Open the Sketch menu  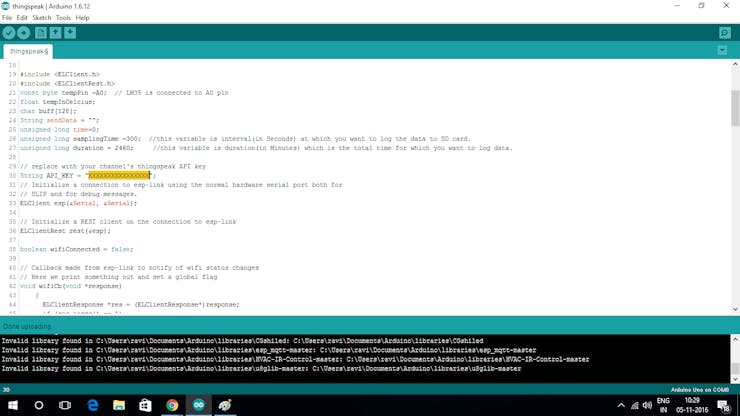point(42,17)
